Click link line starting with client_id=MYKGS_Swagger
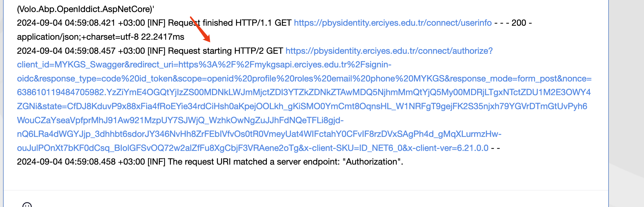 (x=204, y=64)
